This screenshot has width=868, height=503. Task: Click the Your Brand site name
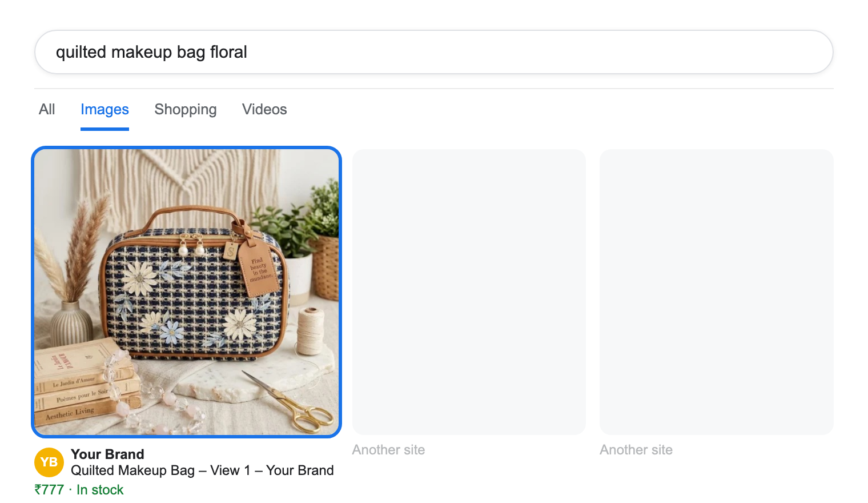[107, 454]
